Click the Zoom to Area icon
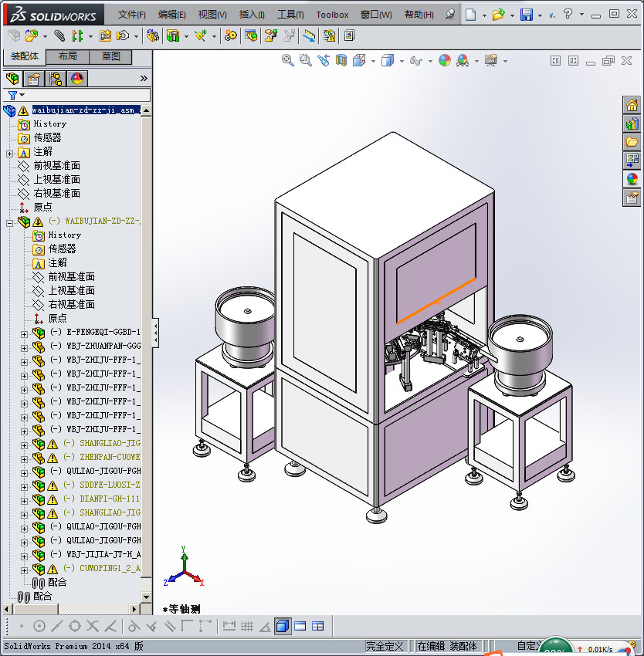This screenshot has height=656, width=644. (x=306, y=61)
